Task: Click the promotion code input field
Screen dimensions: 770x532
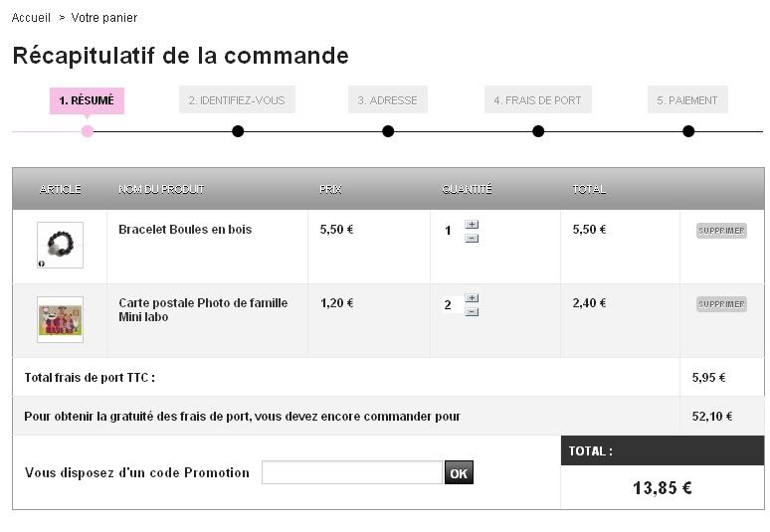Action: (351, 472)
